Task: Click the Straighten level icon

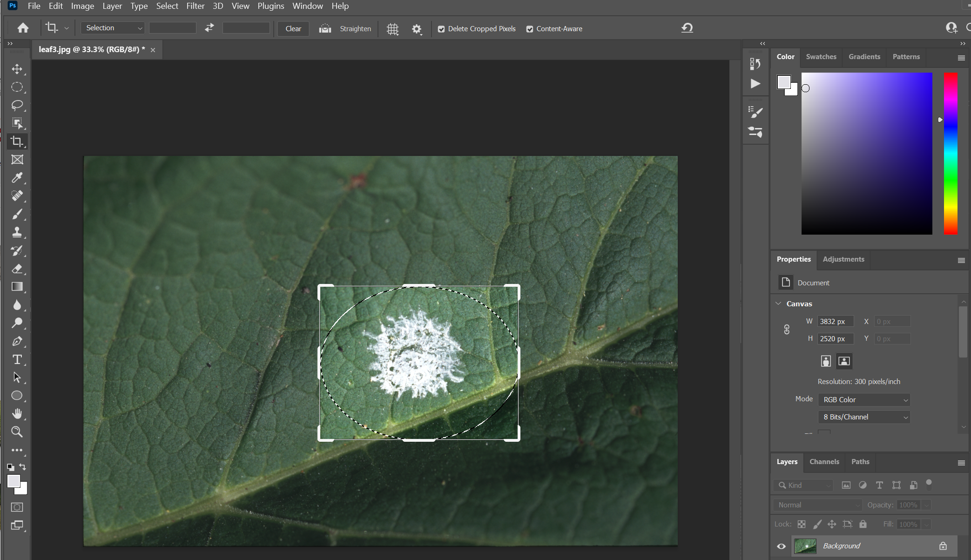Action: tap(325, 28)
